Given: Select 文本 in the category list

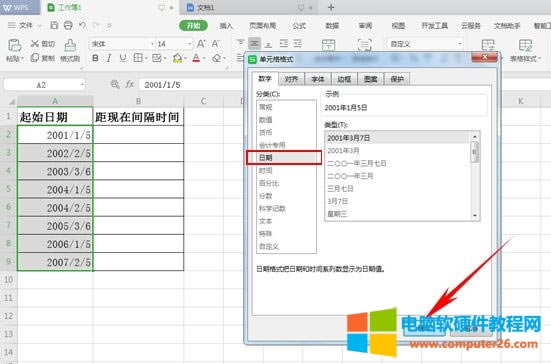Looking at the screenshot, I should click(286, 221).
